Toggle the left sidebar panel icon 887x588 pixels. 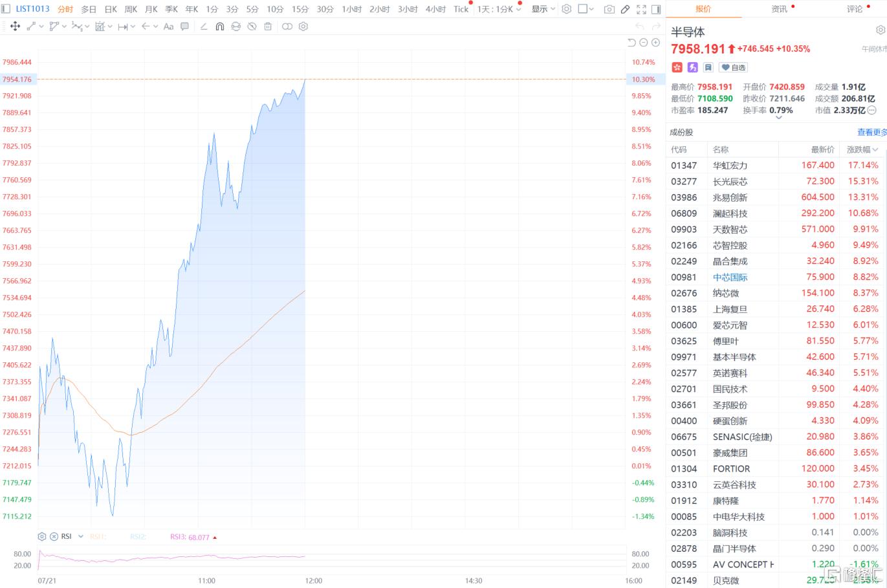[x=6, y=9]
